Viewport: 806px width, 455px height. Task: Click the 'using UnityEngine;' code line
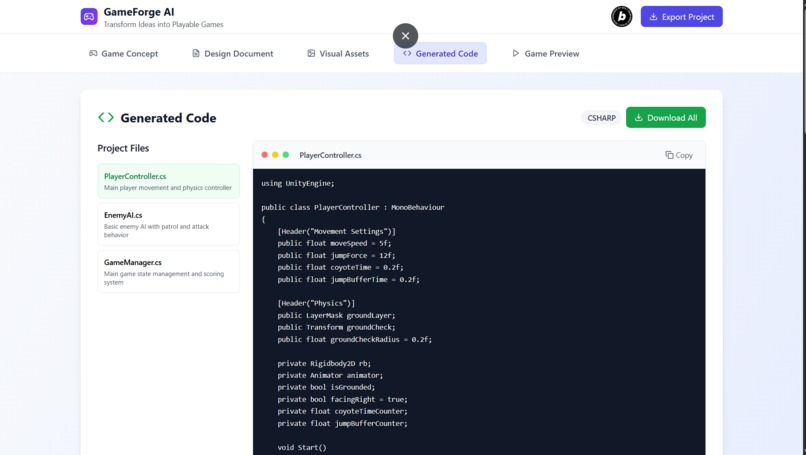298,184
